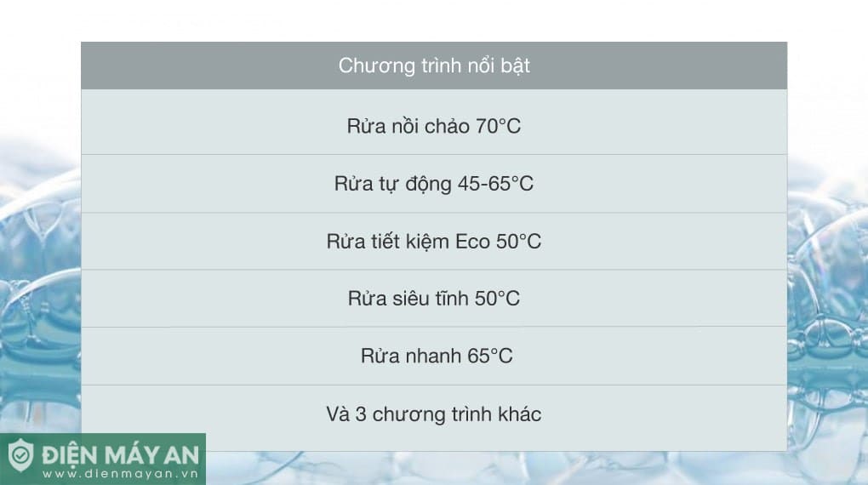Click the 65°C value beside "Rửa nhanh"
The width and height of the screenshot is (868, 485).
pos(490,356)
